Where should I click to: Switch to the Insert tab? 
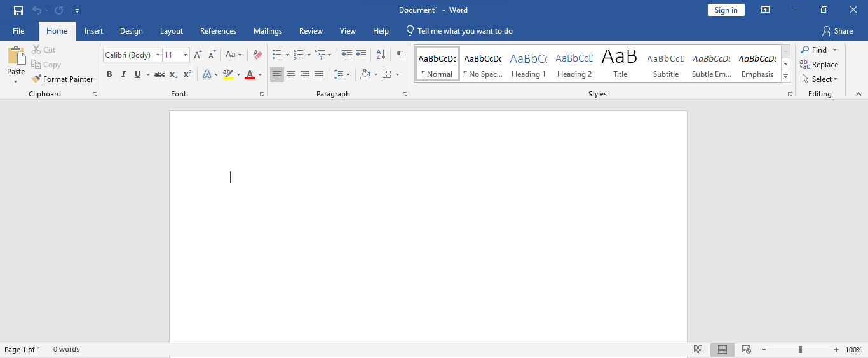coord(94,31)
